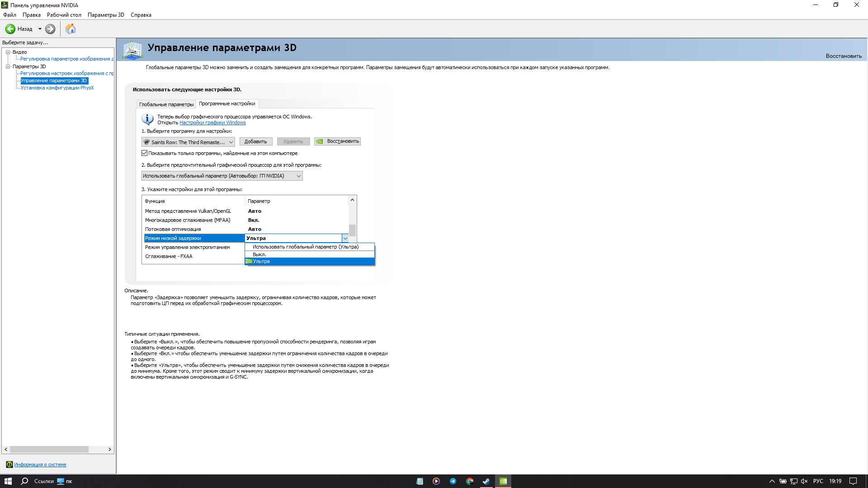868x488 pixels.
Task: Open Windows Start button
Action: [x=8, y=481]
